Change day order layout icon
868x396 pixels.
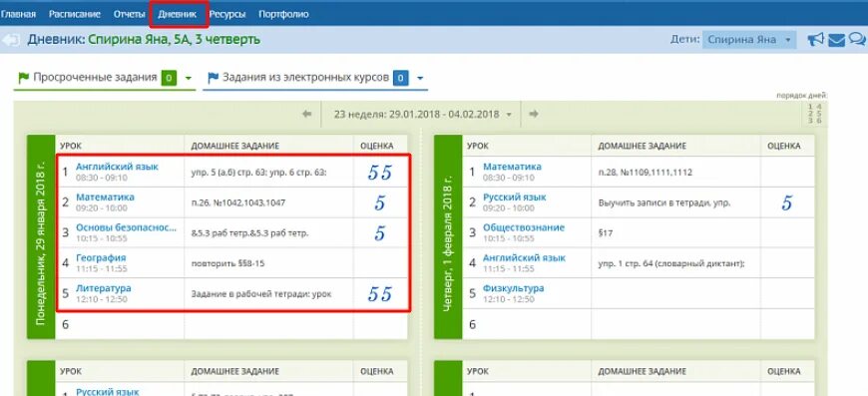pos(815,114)
